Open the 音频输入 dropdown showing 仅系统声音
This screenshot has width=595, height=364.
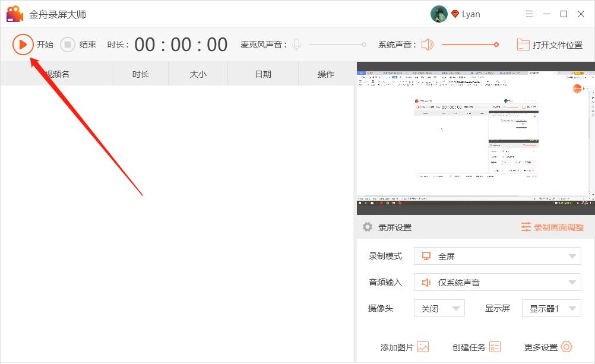coord(497,281)
